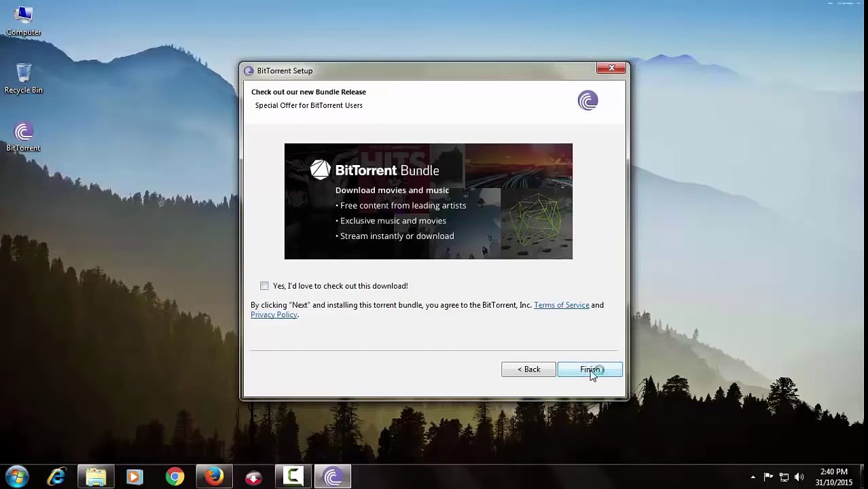Switch to Firefox in the taskbar
Screen dimensions: 868x489
214,477
